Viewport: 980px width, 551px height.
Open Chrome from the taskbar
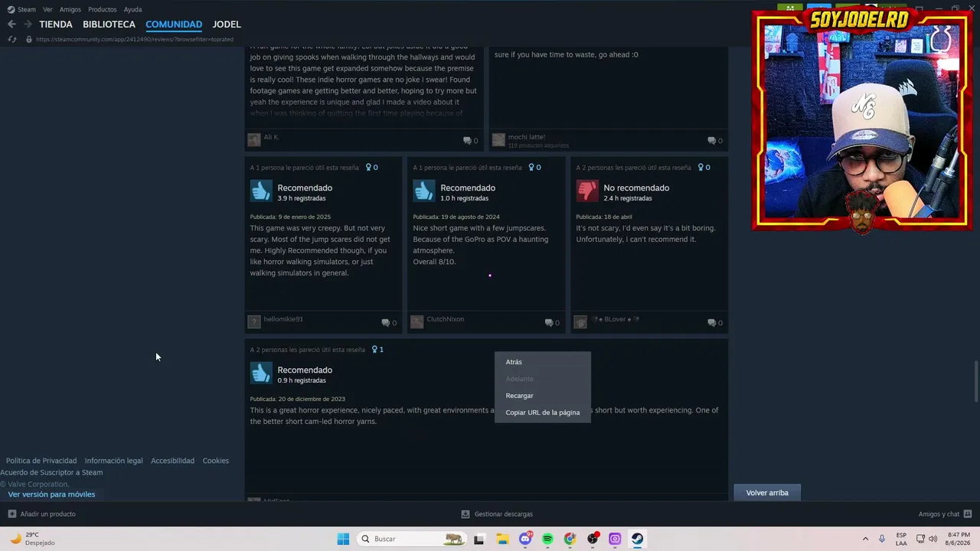570,539
